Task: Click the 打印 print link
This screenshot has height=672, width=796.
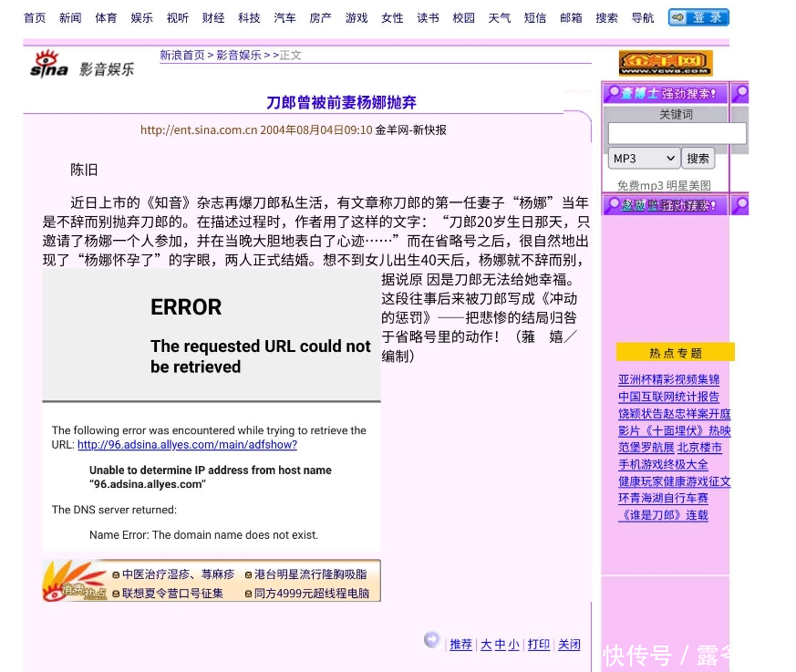Action: pos(539,645)
